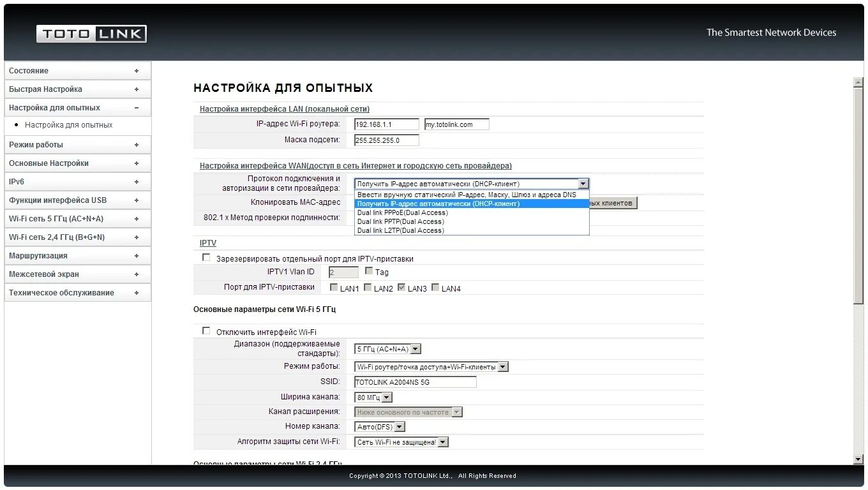The width and height of the screenshot is (868, 490).
Task: Expand Wi-Fi сеть 2,4 ГГц sidebar section
Action: [78, 237]
